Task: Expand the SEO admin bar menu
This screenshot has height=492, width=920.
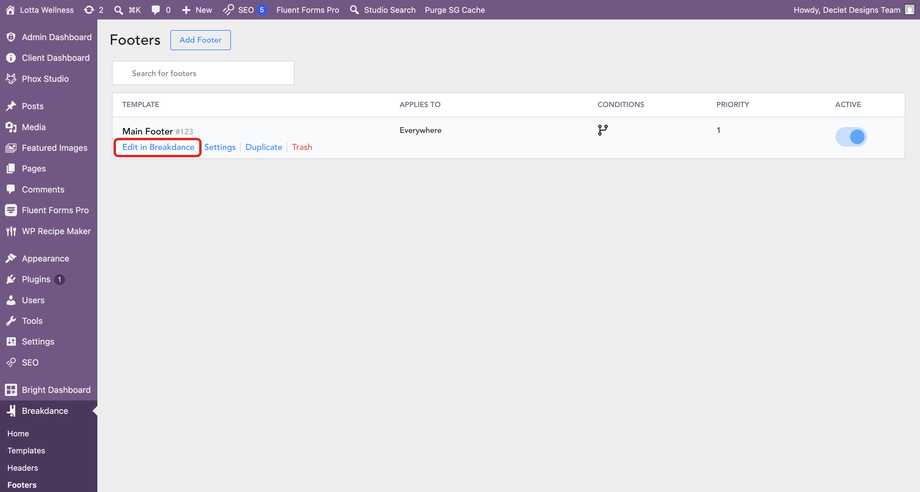Action: click(x=244, y=10)
